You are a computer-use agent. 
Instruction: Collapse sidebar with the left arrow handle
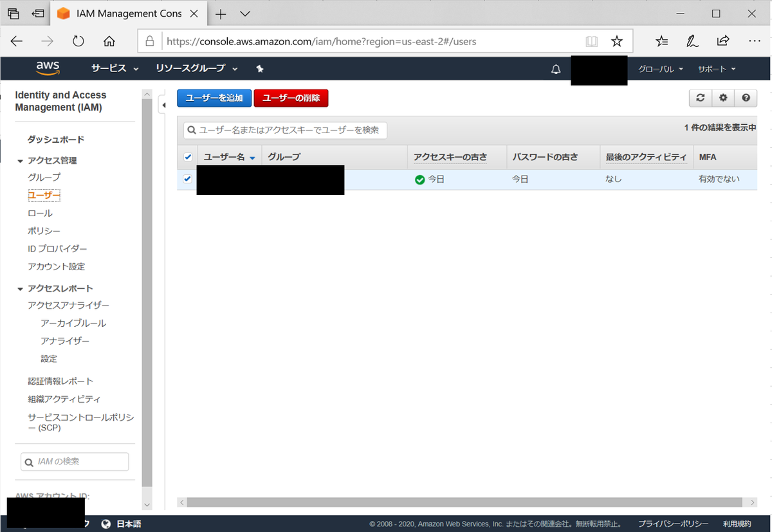click(163, 104)
